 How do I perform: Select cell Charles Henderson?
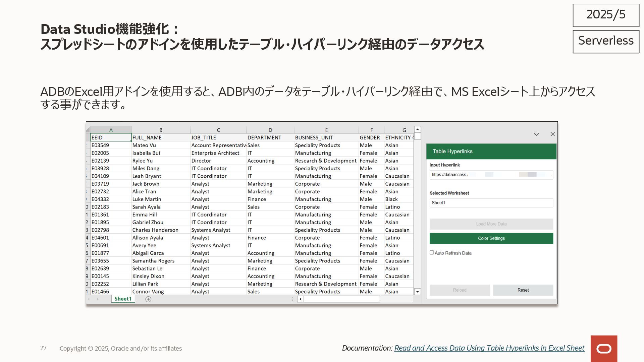coord(161,230)
